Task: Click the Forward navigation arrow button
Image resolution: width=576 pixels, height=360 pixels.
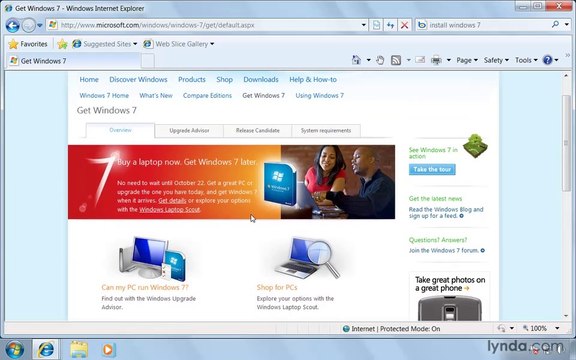Action: (x=28, y=25)
